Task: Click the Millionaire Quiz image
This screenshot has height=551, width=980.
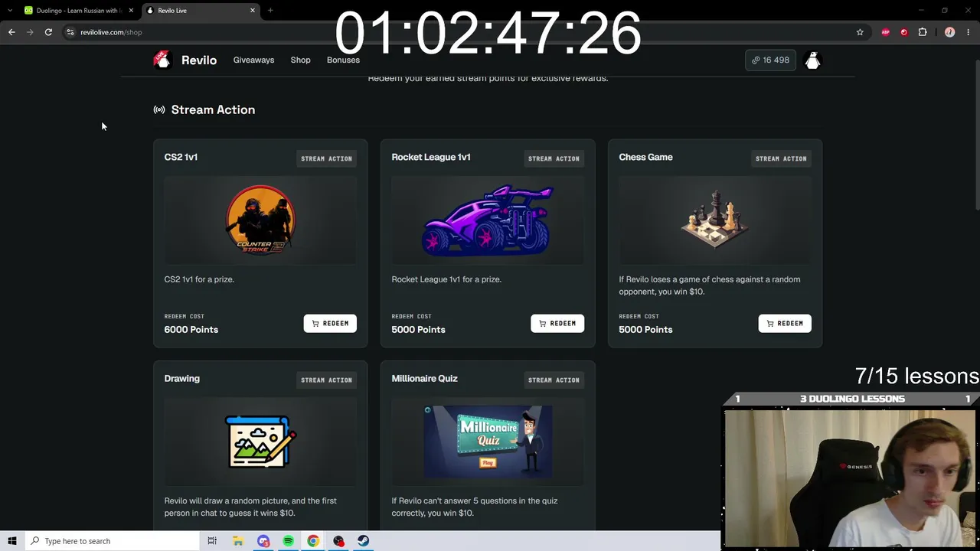Action: [x=488, y=442]
